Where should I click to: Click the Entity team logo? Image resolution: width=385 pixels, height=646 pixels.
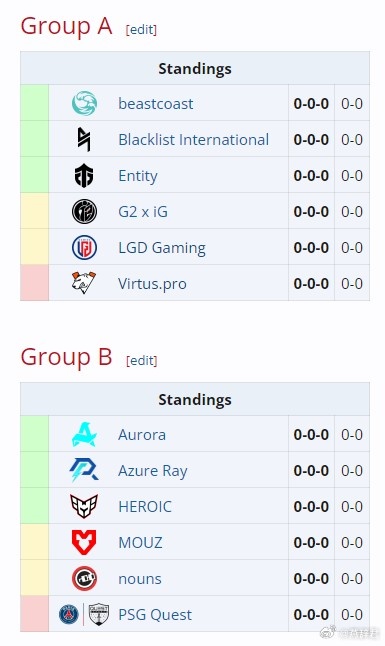[84, 176]
